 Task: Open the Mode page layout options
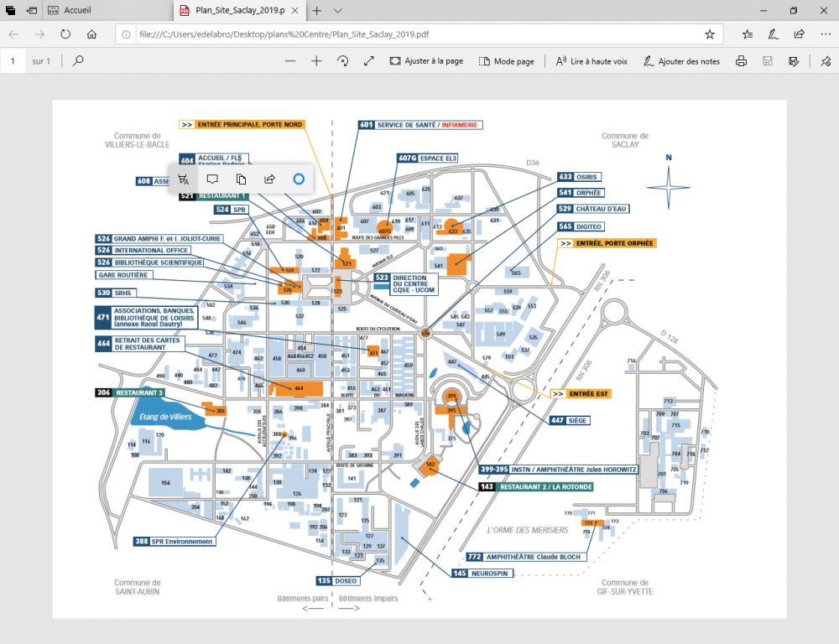pos(506,61)
